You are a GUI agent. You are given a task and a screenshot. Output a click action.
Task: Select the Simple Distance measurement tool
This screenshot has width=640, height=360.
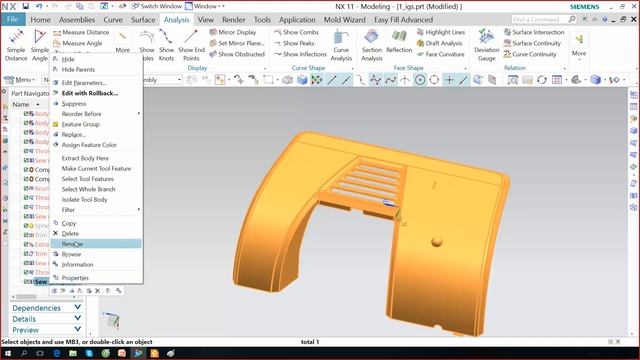pyautogui.click(x=16, y=45)
